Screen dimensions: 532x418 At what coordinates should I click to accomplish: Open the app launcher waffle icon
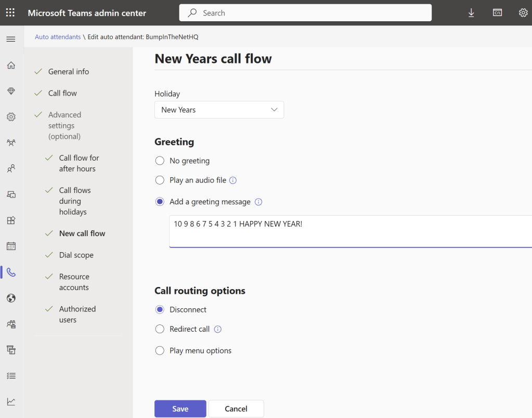pyautogui.click(x=10, y=13)
